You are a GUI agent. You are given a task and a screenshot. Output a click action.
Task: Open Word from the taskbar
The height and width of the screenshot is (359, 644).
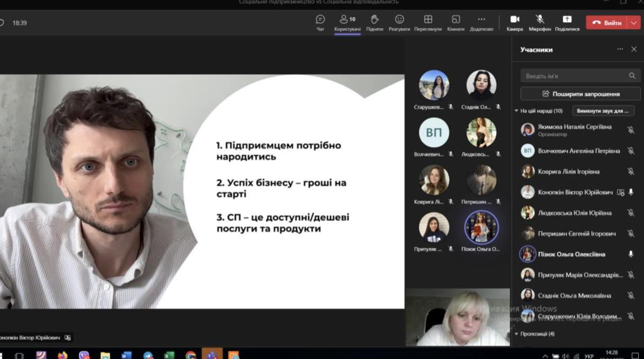coord(126,355)
